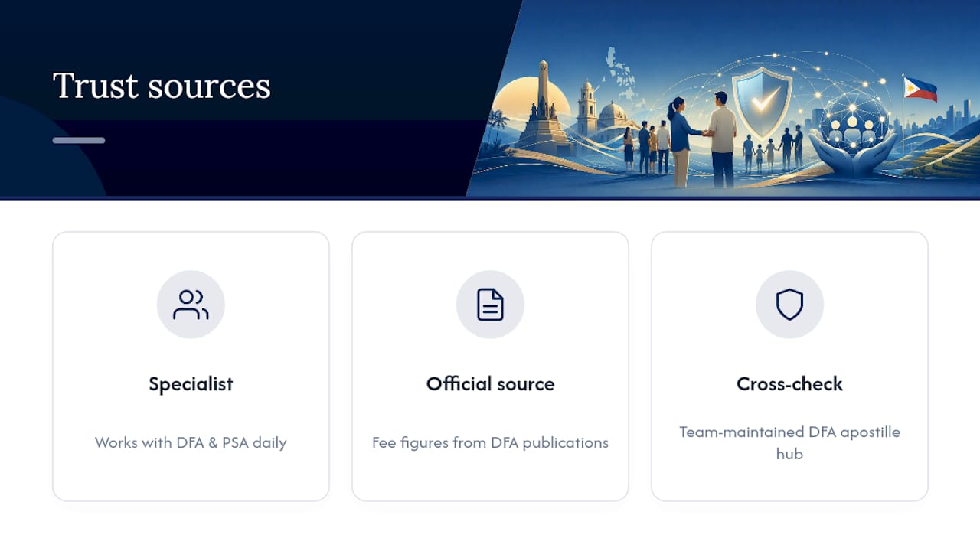Screen dimensions: 980x551
Task: Click the 'Trust sources' page title
Action: click(x=162, y=86)
